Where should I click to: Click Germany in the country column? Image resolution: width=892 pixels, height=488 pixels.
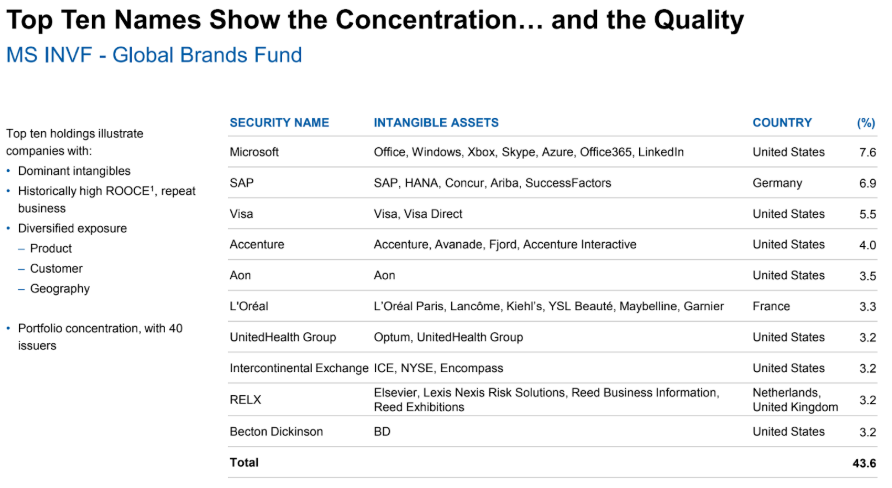tap(777, 183)
